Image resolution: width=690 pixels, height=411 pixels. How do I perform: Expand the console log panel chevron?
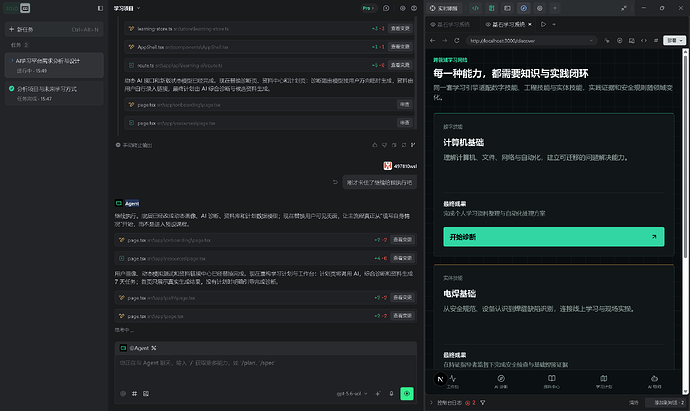click(x=431, y=403)
